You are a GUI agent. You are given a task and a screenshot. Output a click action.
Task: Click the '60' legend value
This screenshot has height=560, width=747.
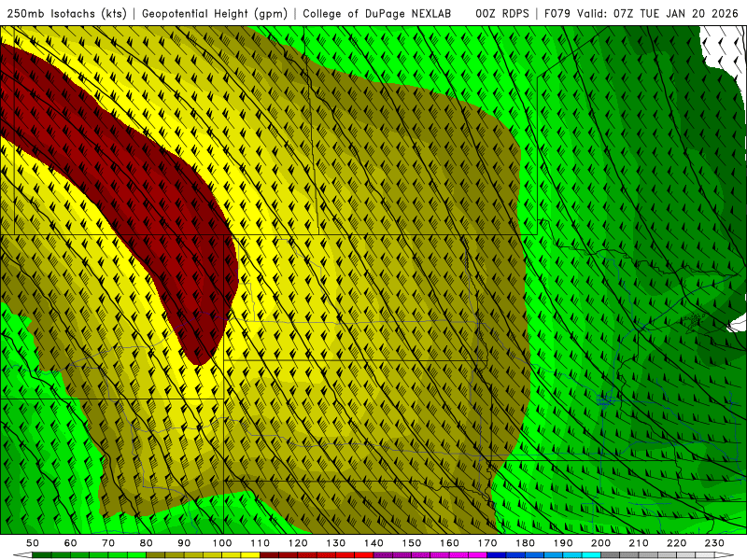point(70,543)
